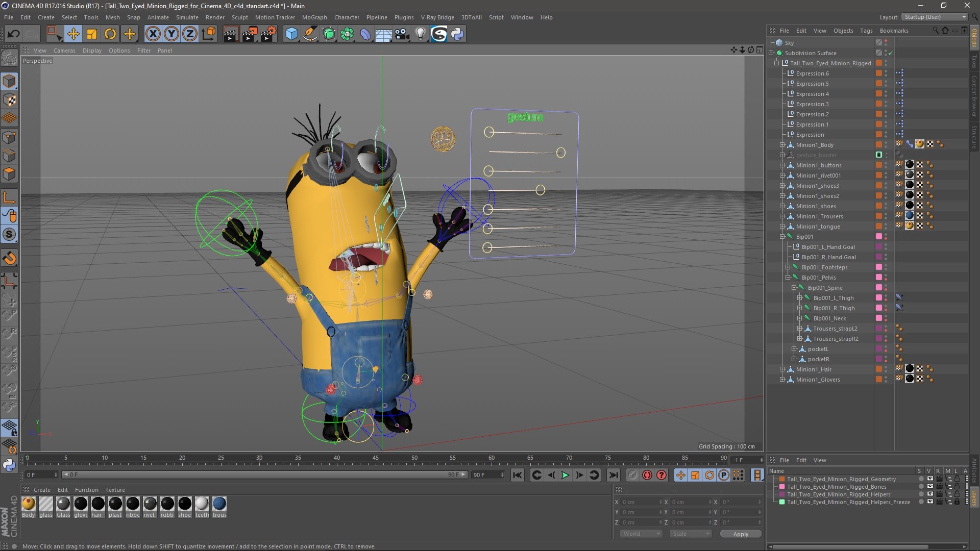Click the Apply coordinates button
Image resolution: width=980 pixels, height=551 pixels.
coord(741,534)
